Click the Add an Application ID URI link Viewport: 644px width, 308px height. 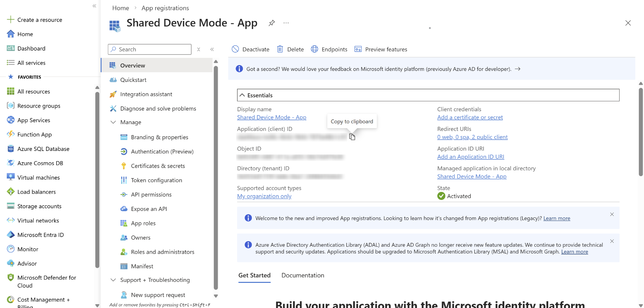click(470, 157)
